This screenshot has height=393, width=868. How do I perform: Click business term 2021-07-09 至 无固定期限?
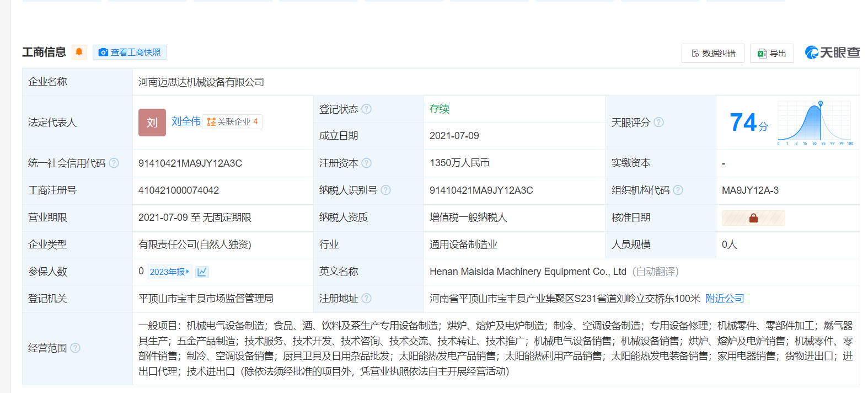pyautogui.click(x=195, y=217)
